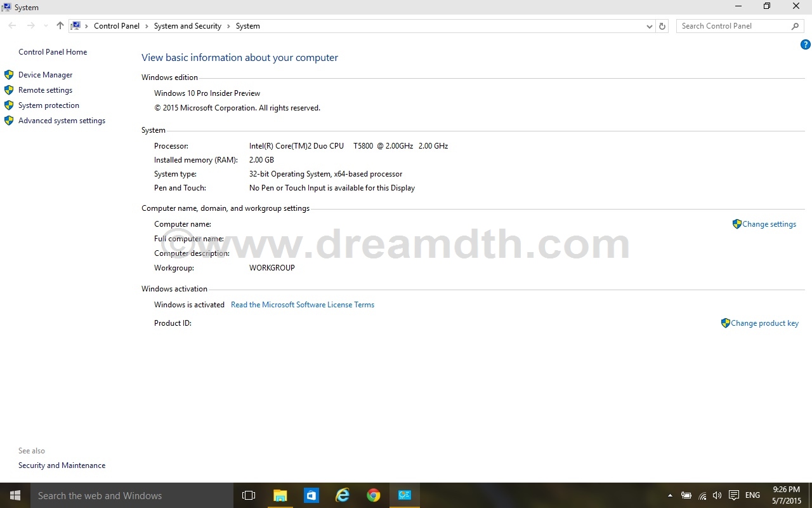Launch Google Chrome from taskbar
This screenshot has height=508, width=812.
(373, 495)
